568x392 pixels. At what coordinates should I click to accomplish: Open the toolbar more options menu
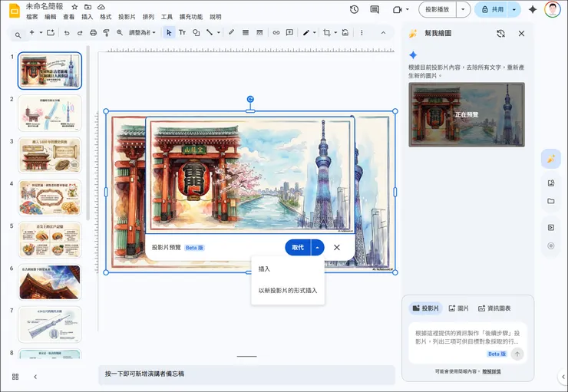point(362,32)
